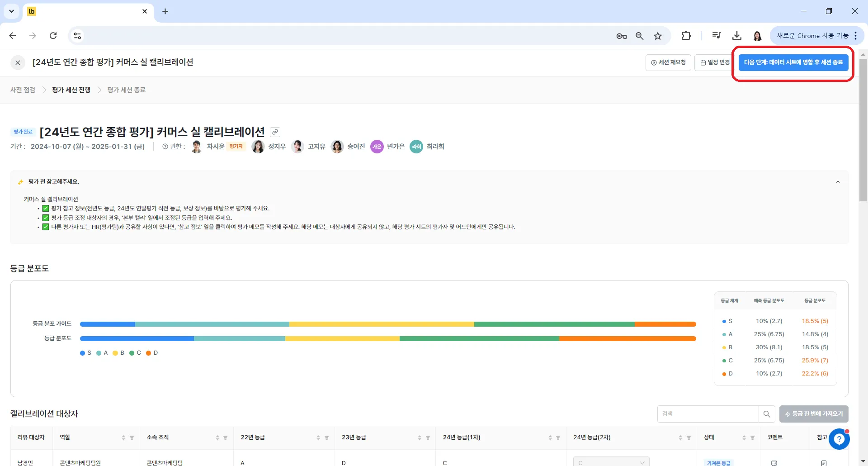The width and height of the screenshot is (868, 466).
Task: Filter the 24년 등급(2차) column
Action: pyautogui.click(x=689, y=437)
